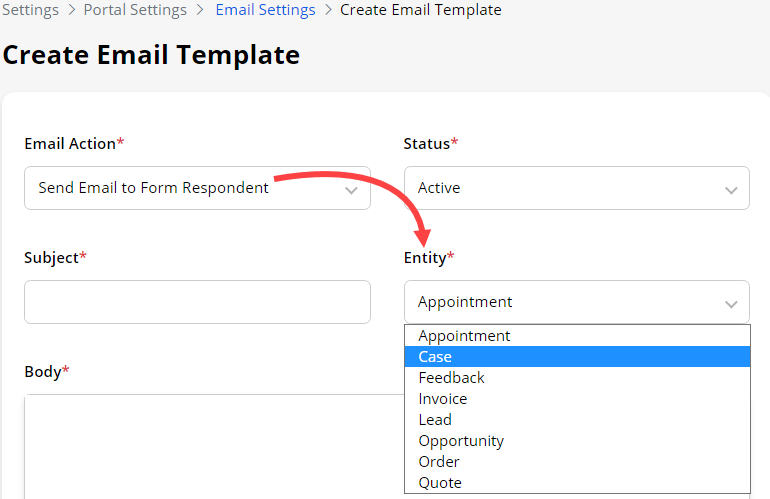
Task: Pick Invoice from the Entity options
Action: 442,399
